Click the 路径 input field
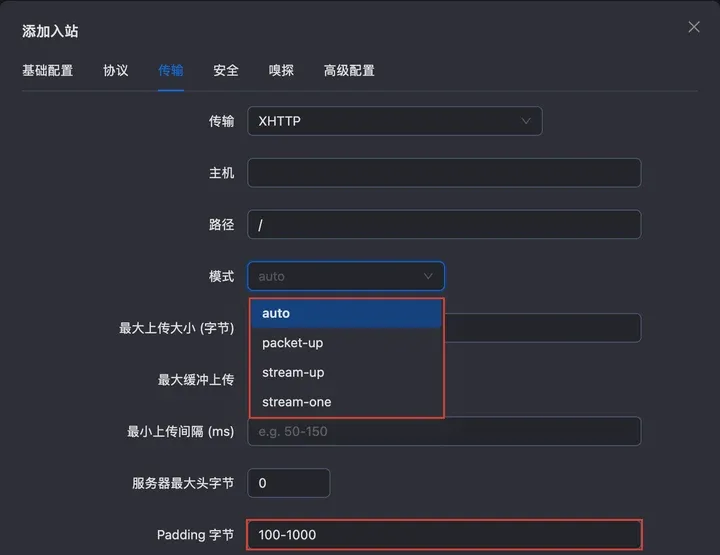 click(x=444, y=224)
